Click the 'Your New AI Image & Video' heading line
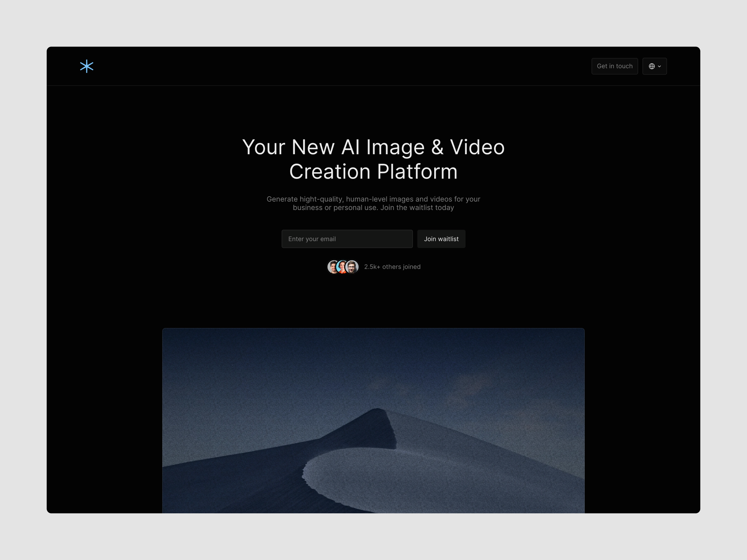747x560 pixels. pyautogui.click(x=373, y=147)
